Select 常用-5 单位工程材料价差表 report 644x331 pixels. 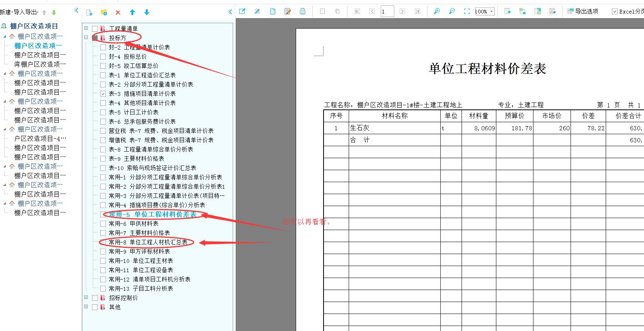[153, 214]
